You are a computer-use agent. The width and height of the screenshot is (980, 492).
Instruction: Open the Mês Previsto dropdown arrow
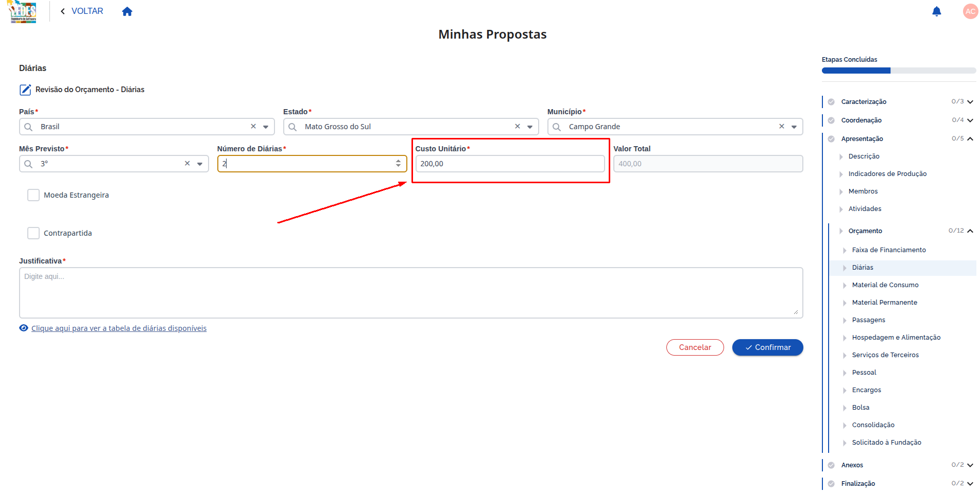[200, 164]
